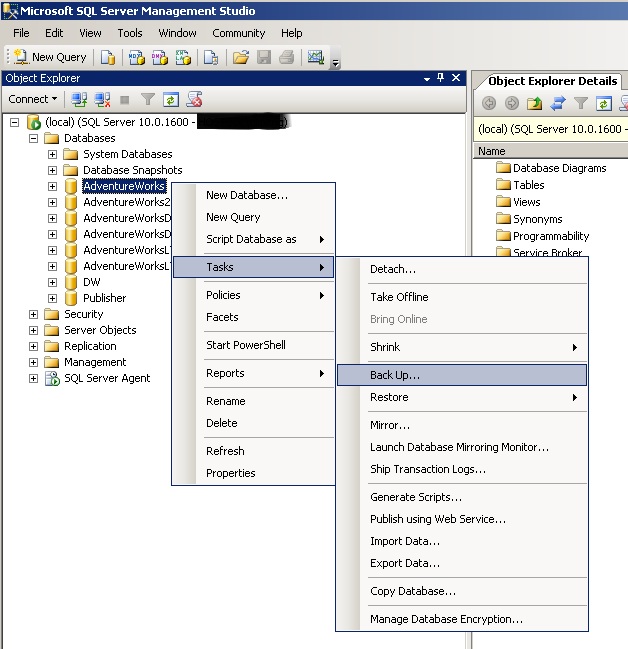Click the Synchronize arrows icon in Details toolbar
The image size is (628, 649).
[558, 103]
